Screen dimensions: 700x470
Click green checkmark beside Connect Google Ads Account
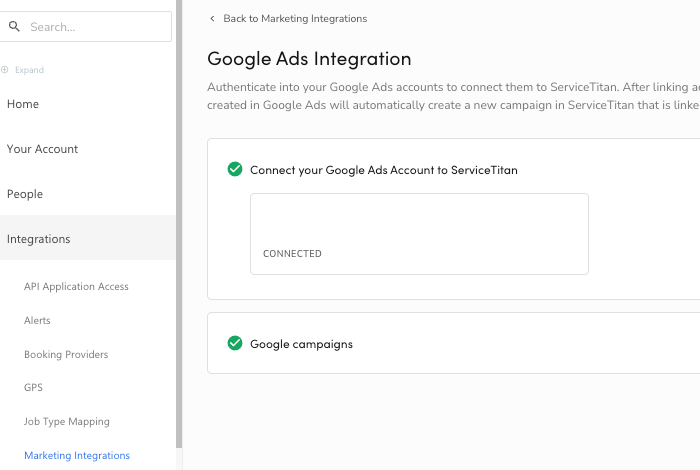235,170
